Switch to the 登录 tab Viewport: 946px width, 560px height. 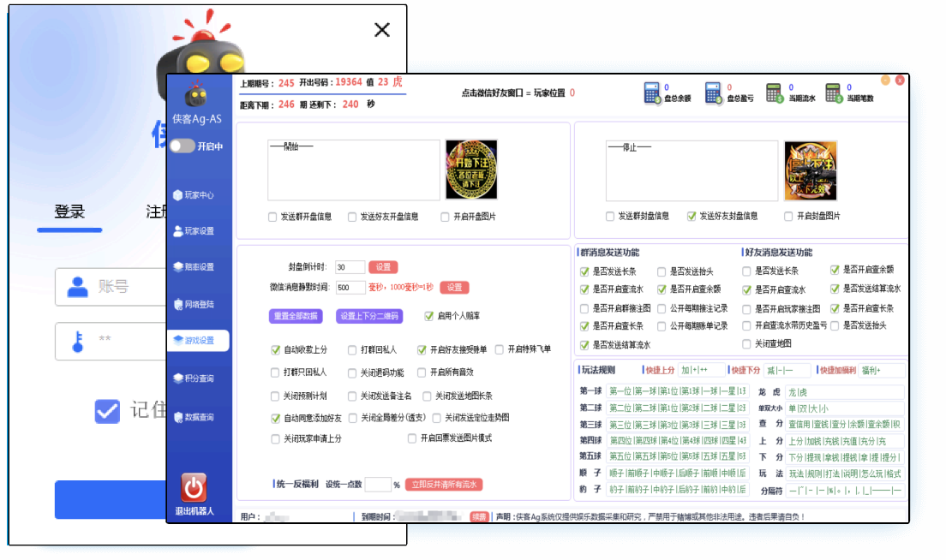coord(69,211)
